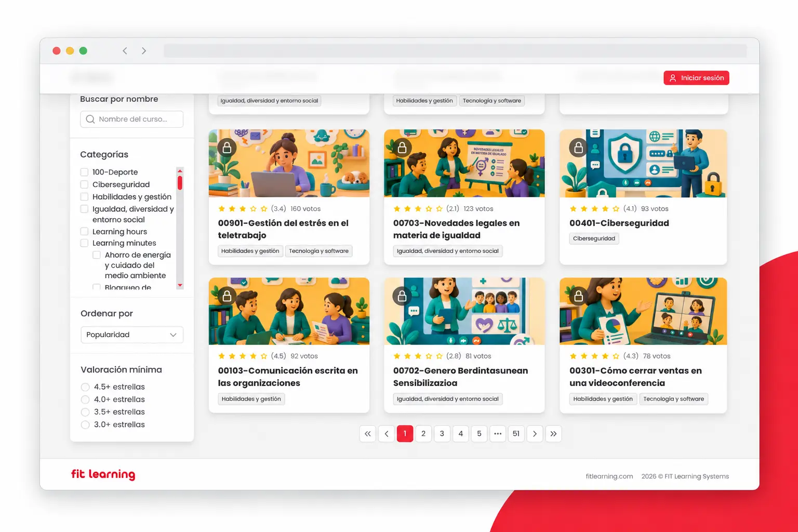Click the categories list scroll-up arrow
The image size is (798, 532).
tap(180, 170)
